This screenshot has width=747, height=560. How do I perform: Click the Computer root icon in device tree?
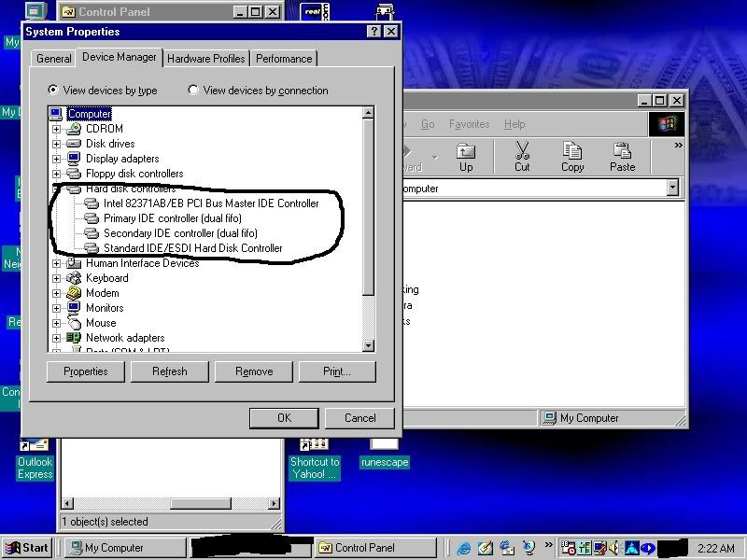(56, 114)
